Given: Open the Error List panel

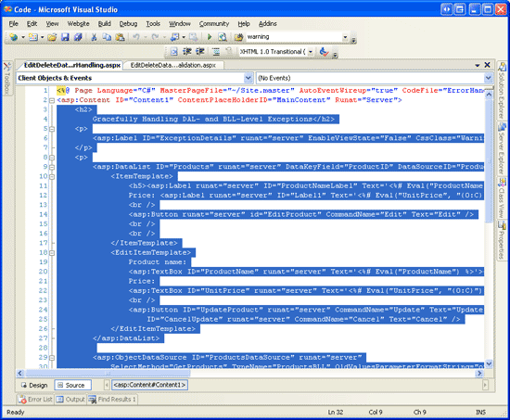Looking at the screenshot, I should [35, 400].
